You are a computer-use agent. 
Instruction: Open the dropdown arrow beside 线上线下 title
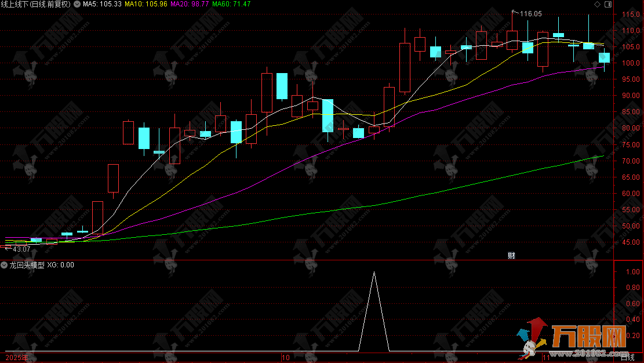[x=77, y=4]
